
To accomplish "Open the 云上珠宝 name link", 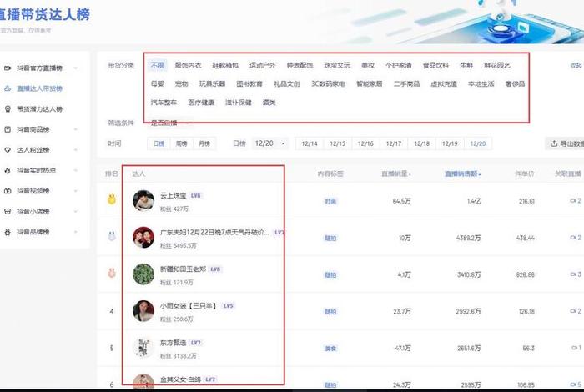I will tap(174, 195).
